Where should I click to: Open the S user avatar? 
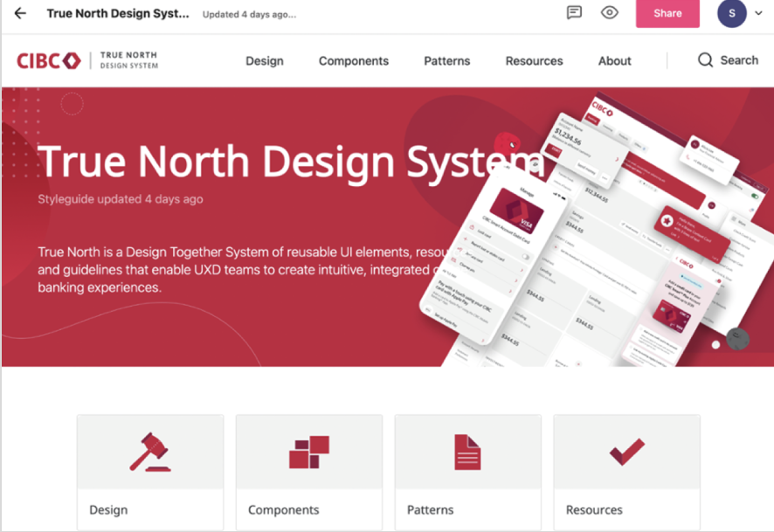click(x=731, y=13)
